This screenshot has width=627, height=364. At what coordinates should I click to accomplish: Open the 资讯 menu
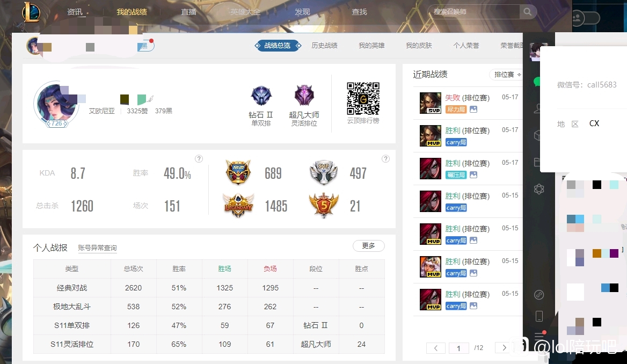tap(75, 12)
